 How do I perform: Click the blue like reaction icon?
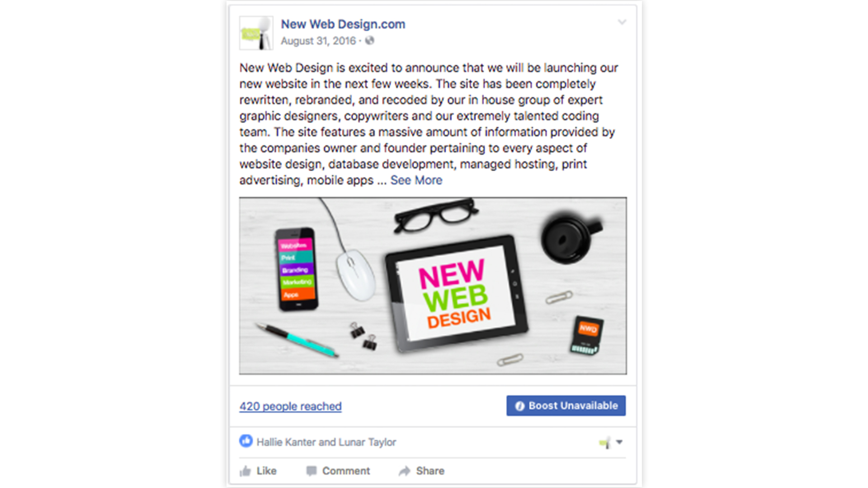click(246, 441)
